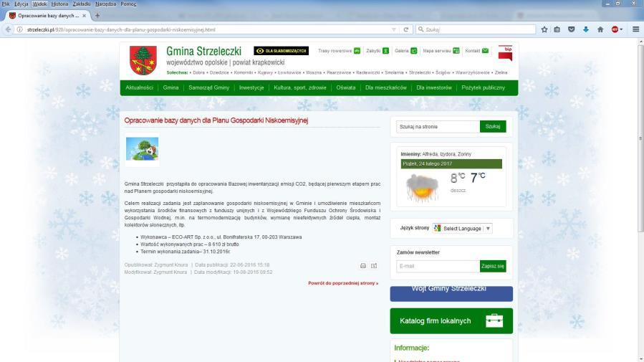Click the Galeria icon
This screenshot has height=362, width=644.
click(414, 51)
